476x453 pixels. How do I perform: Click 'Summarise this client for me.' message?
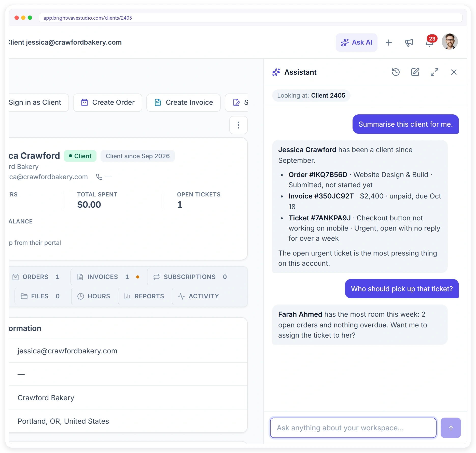[x=405, y=124]
